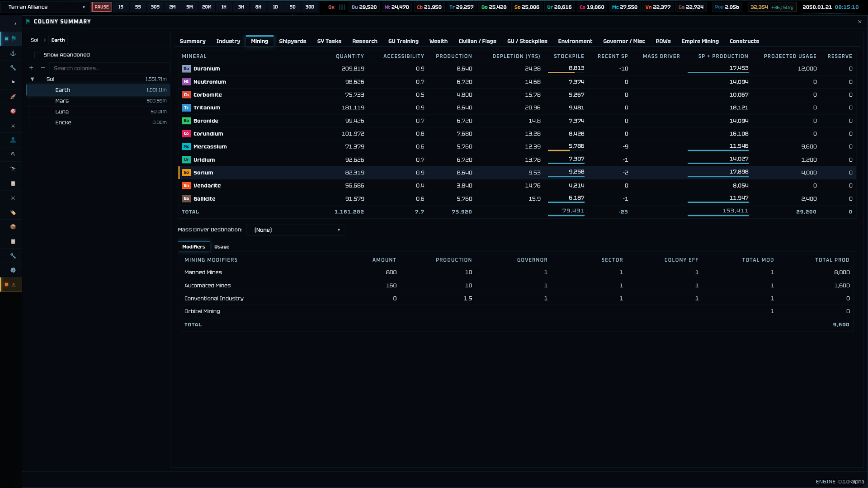Click the Bo icon beside Boronide
Screen dimensions: 868x488
pos(186,121)
